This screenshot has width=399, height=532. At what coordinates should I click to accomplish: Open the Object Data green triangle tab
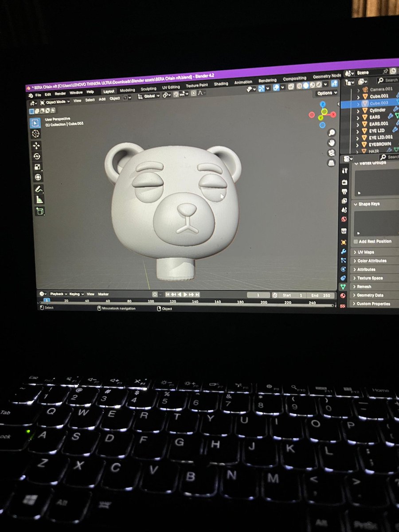click(343, 287)
